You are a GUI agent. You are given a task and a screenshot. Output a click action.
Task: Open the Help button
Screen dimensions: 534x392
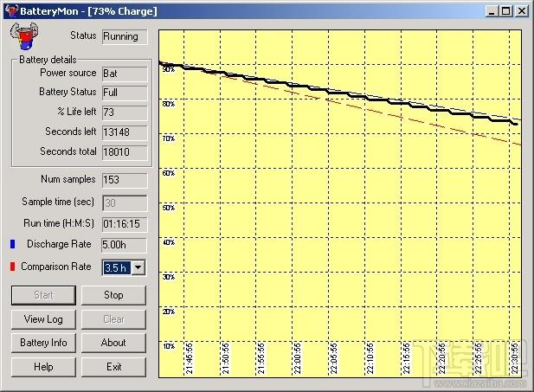tap(43, 367)
